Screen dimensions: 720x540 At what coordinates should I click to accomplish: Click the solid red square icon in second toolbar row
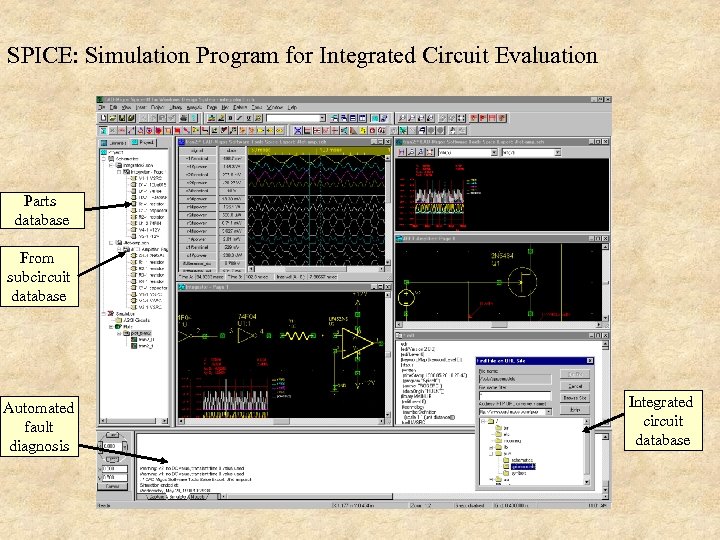[177, 130]
